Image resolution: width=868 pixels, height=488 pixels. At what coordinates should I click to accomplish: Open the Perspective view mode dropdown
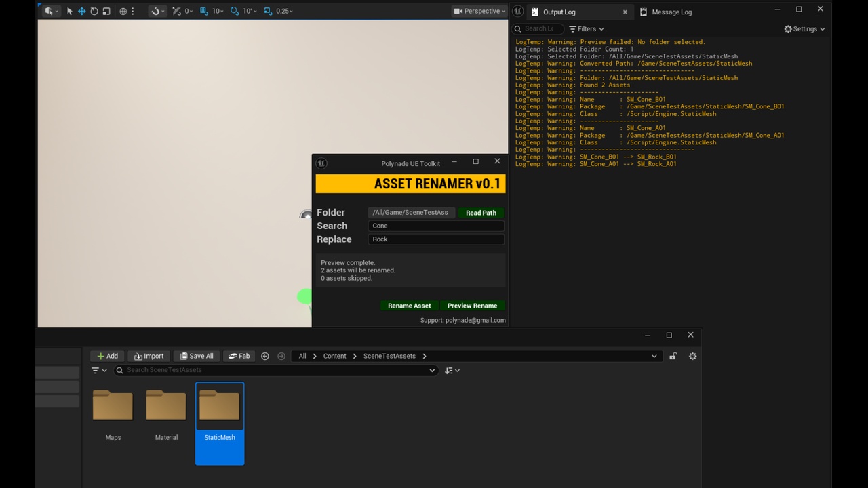point(479,11)
